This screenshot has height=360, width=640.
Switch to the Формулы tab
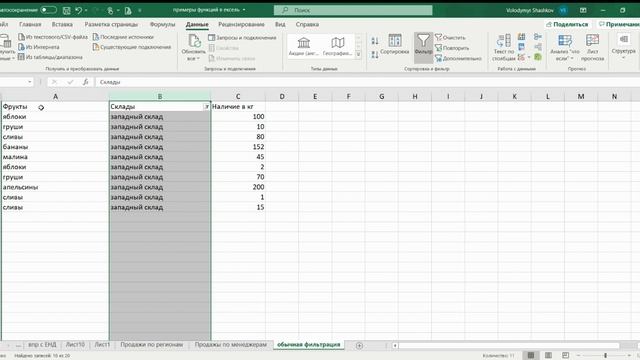click(x=162, y=24)
